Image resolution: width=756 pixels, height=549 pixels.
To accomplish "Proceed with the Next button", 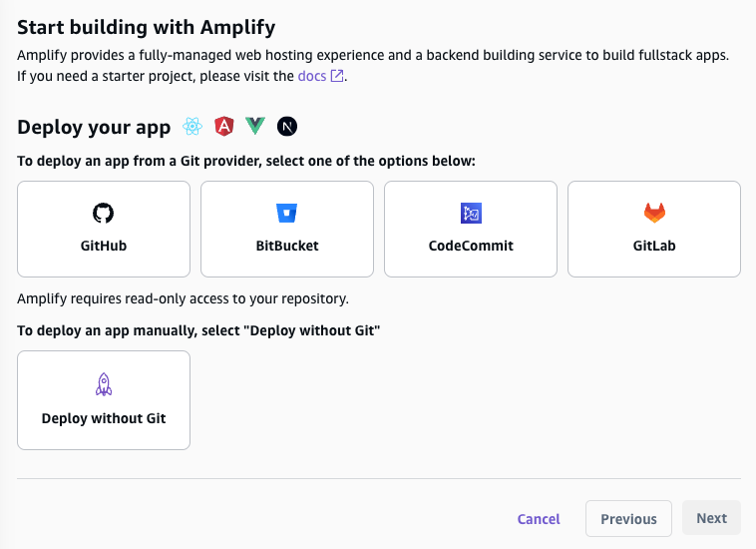I will click(x=711, y=518).
